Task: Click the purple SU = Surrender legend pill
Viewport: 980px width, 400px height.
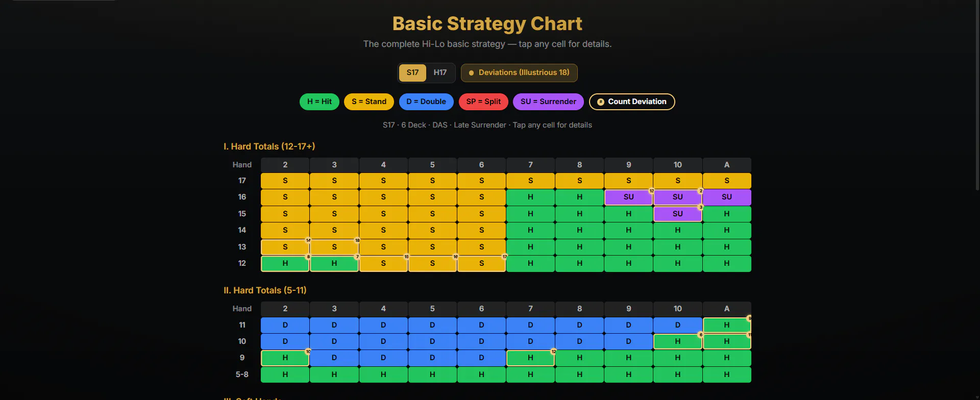Action: pos(548,102)
